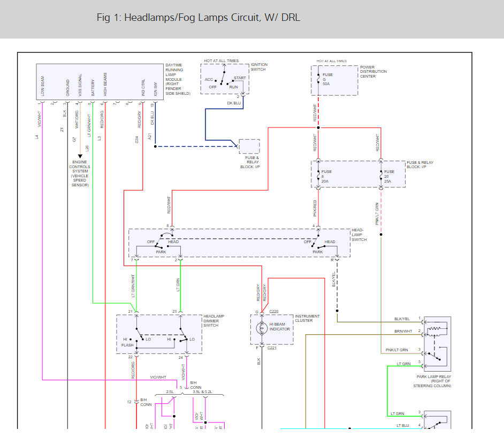Select connector label 'C220'
This screenshot has height=445, width=504.
pos(274,312)
